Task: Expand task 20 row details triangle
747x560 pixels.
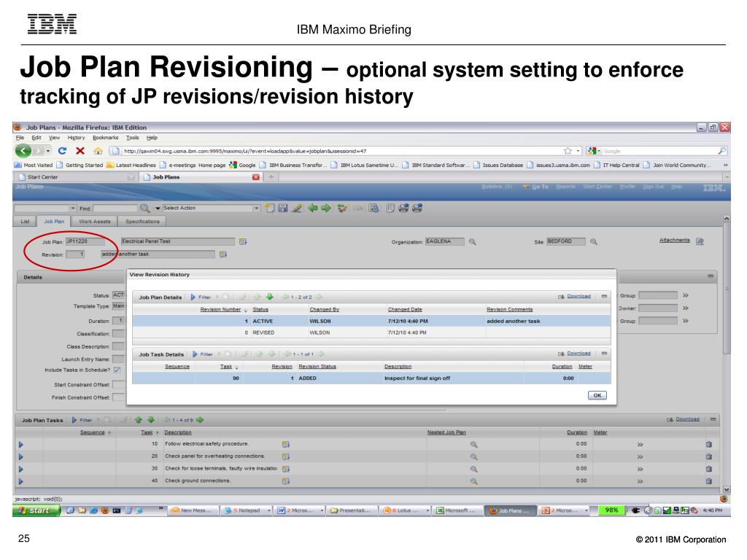Action: click(21, 456)
